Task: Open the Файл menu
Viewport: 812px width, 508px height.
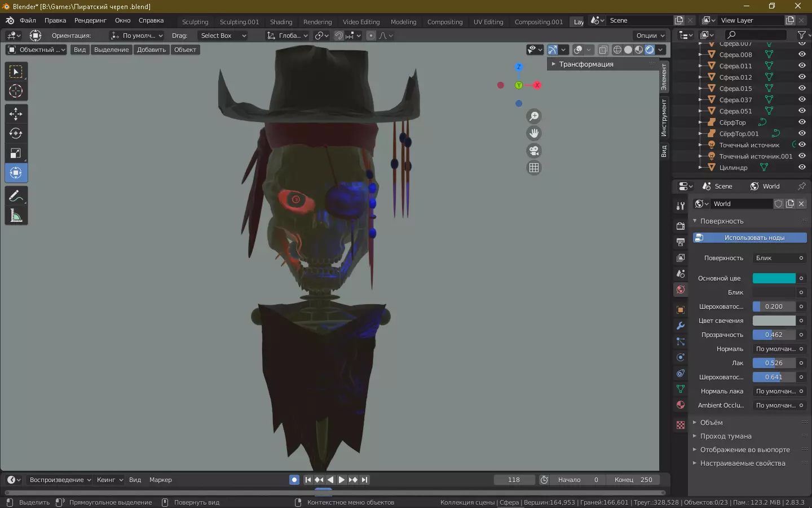Action: click(x=28, y=20)
